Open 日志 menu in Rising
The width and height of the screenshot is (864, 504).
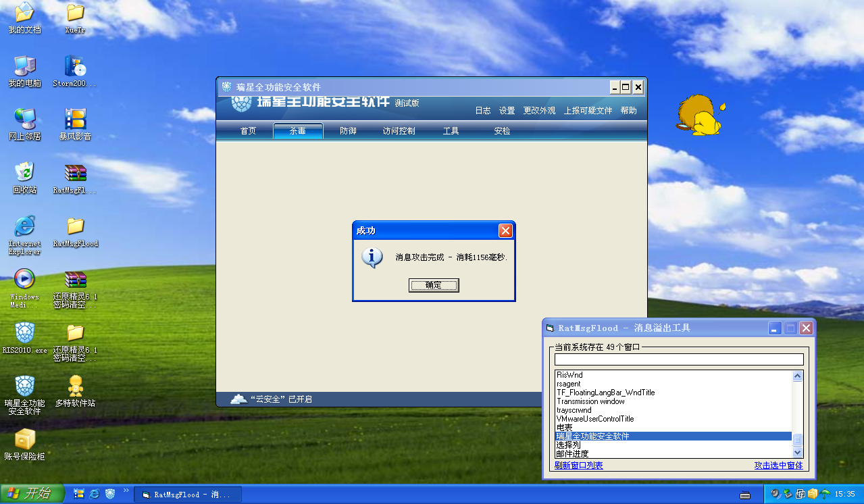(x=483, y=111)
